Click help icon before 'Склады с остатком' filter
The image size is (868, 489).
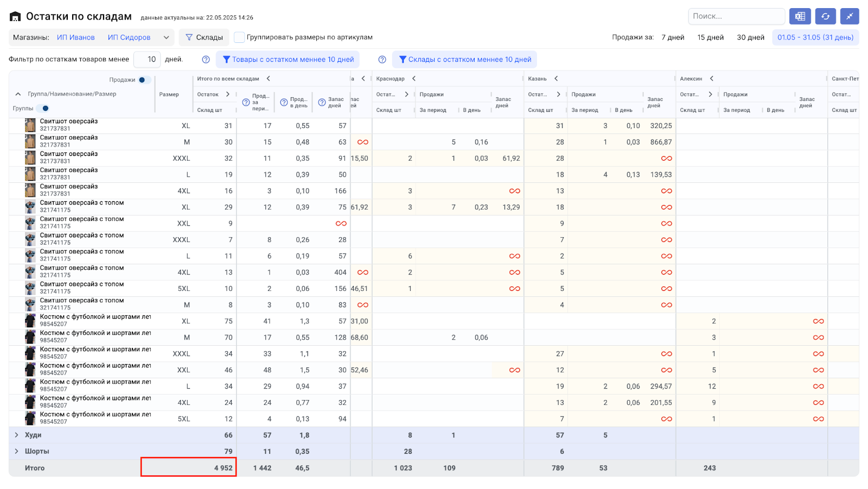tap(382, 60)
